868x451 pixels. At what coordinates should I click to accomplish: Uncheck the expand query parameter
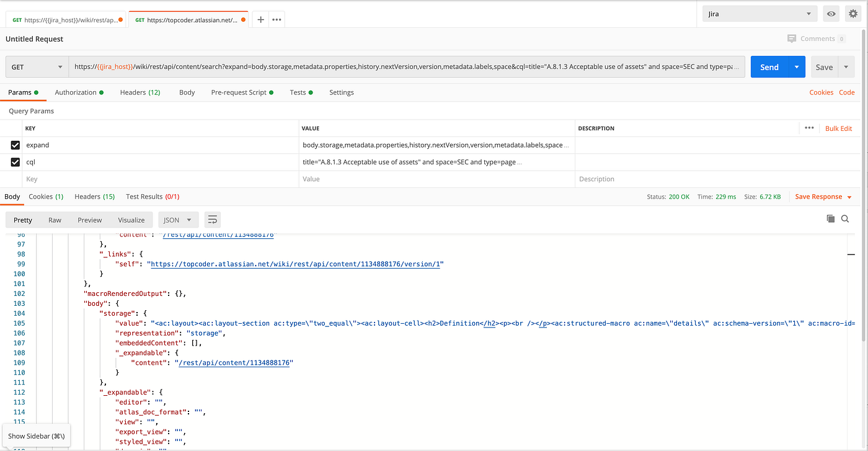[15, 145]
